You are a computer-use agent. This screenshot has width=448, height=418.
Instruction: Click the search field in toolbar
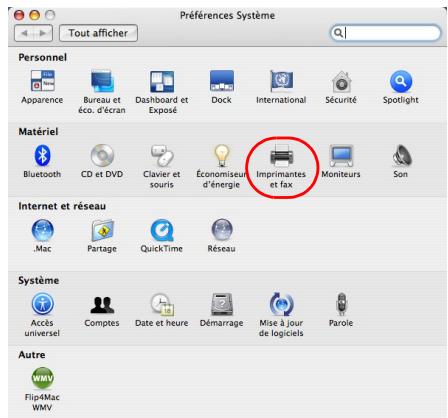pyautogui.click(x=386, y=33)
